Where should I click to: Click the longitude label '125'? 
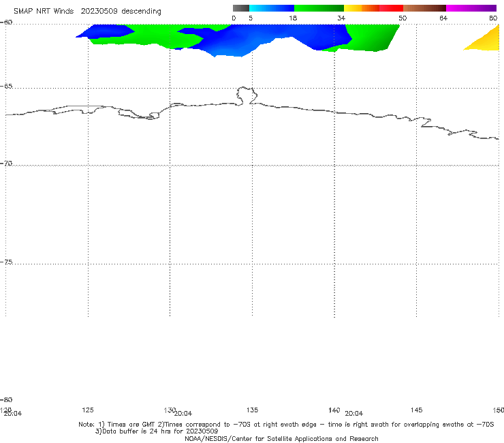click(x=88, y=410)
